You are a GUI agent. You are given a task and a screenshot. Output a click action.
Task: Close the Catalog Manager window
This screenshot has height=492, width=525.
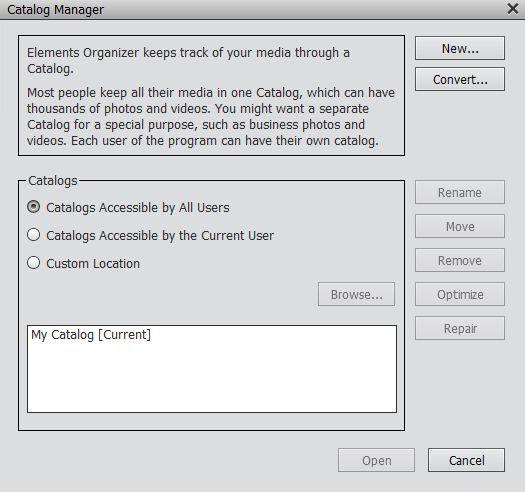pos(513,9)
